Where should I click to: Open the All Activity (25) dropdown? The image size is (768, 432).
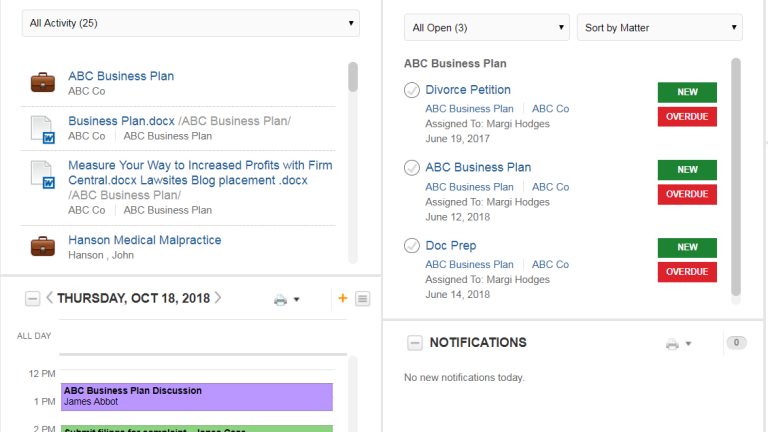click(x=192, y=22)
